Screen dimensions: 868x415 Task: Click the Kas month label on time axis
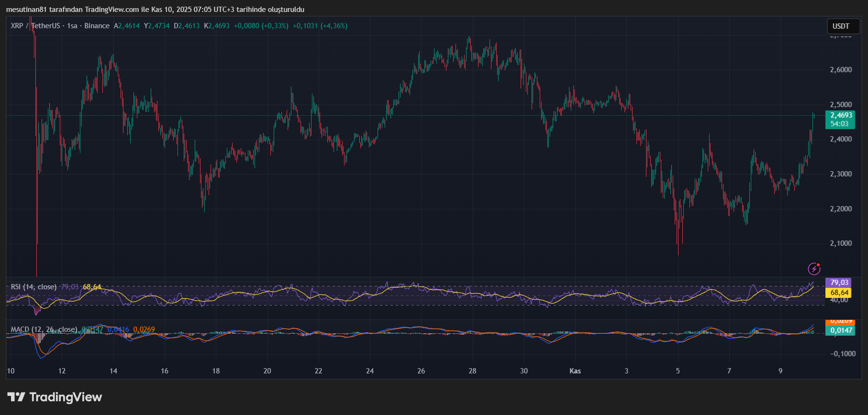tap(575, 371)
